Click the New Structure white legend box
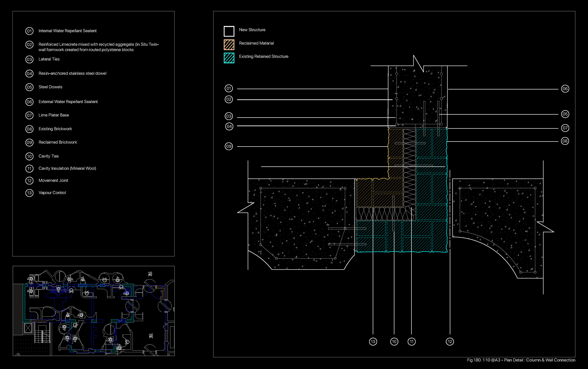Screen dimensions: 588x369 pyautogui.click(x=229, y=31)
